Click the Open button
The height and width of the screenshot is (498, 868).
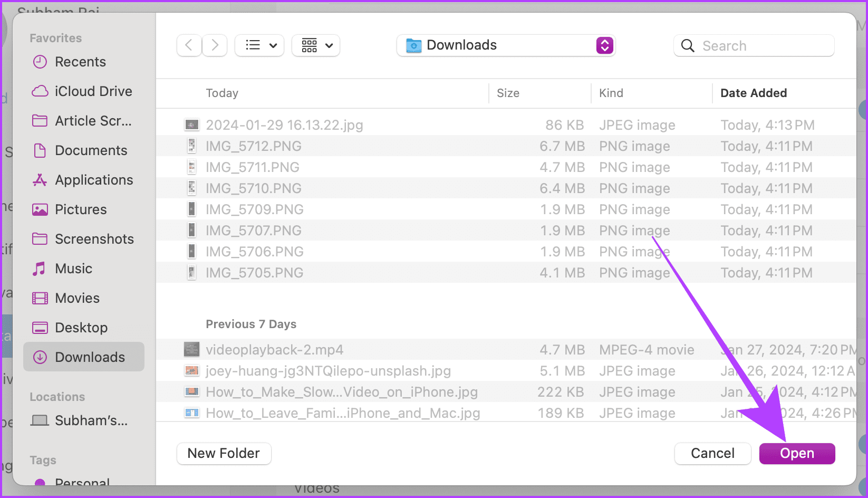click(x=797, y=453)
